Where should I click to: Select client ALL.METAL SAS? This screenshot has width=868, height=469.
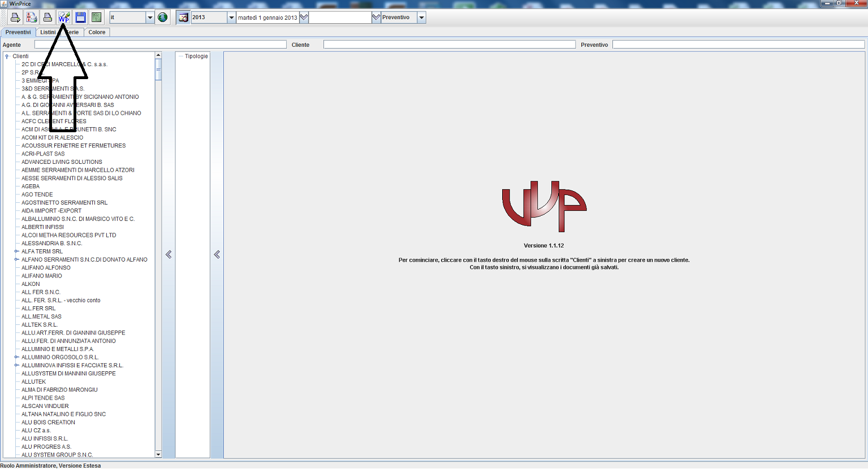pos(41,316)
